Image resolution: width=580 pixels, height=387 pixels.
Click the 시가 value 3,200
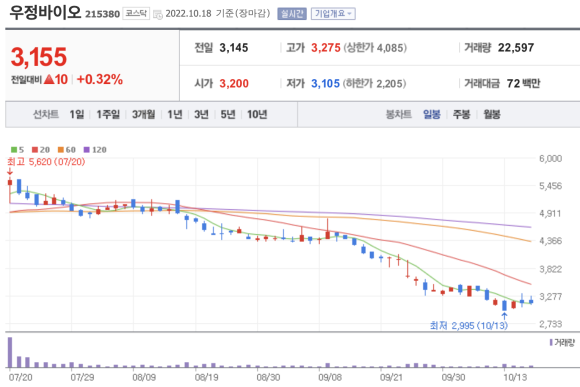click(x=234, y=84)
